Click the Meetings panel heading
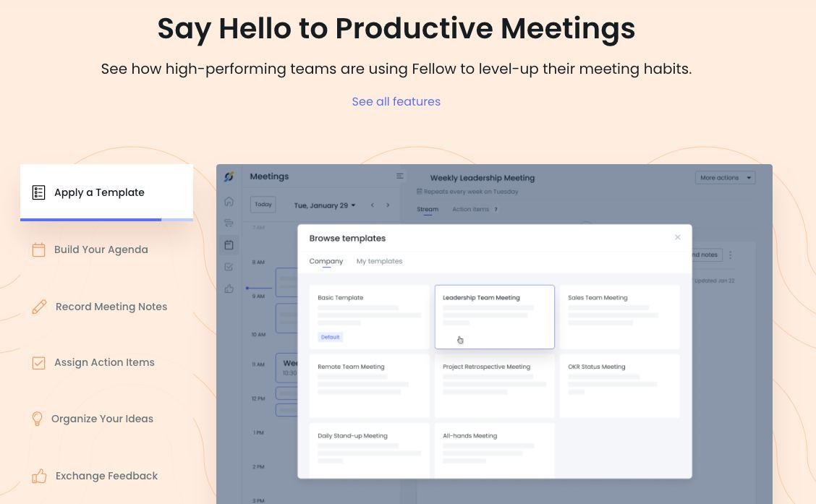This screenshot has width=816, height=504. coord(269,176)
